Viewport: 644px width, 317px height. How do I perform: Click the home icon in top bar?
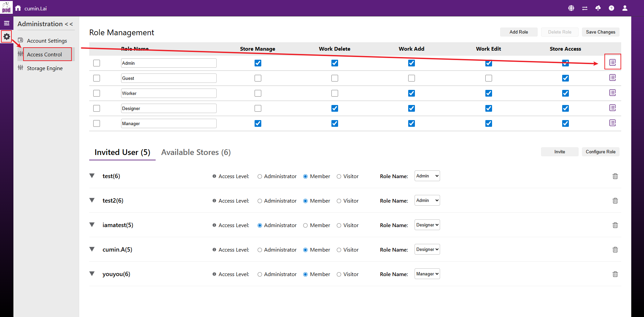[x=18, y=8]
